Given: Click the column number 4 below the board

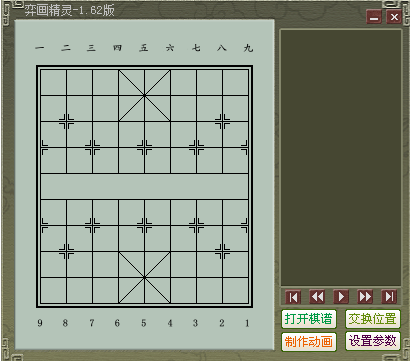Looking at the screenshot, I should pos(170,323).
